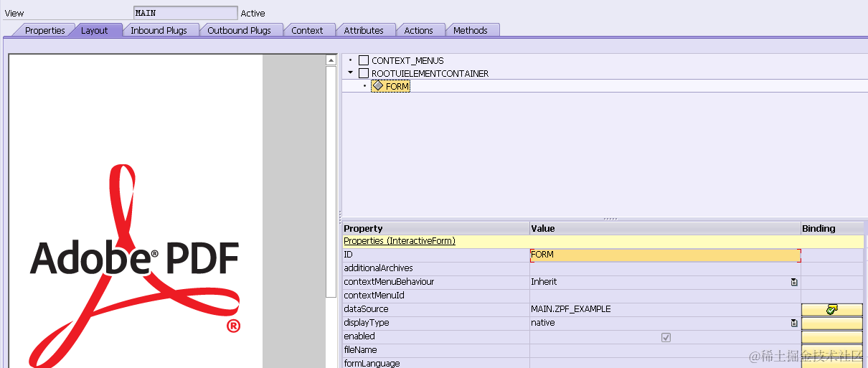Click the Inherit value for contextMenuBehaviour

[x=544, y=282]
